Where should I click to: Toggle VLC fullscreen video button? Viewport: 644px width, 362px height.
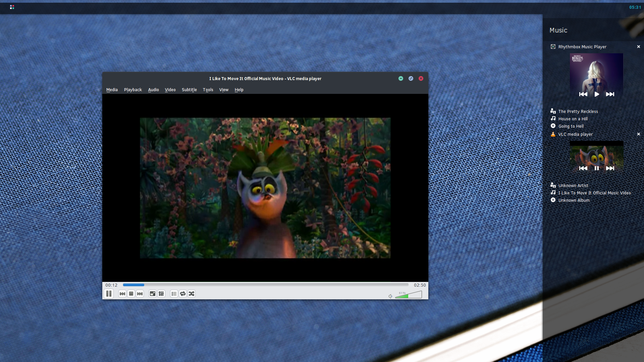pyautogui.click(x=153, y=294)
